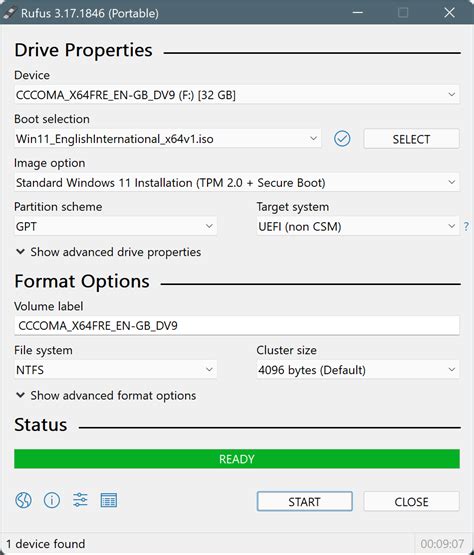This screenshot has height=555, width=474.
Task: Close the Rufus window with X
Action: coord(450,13)
